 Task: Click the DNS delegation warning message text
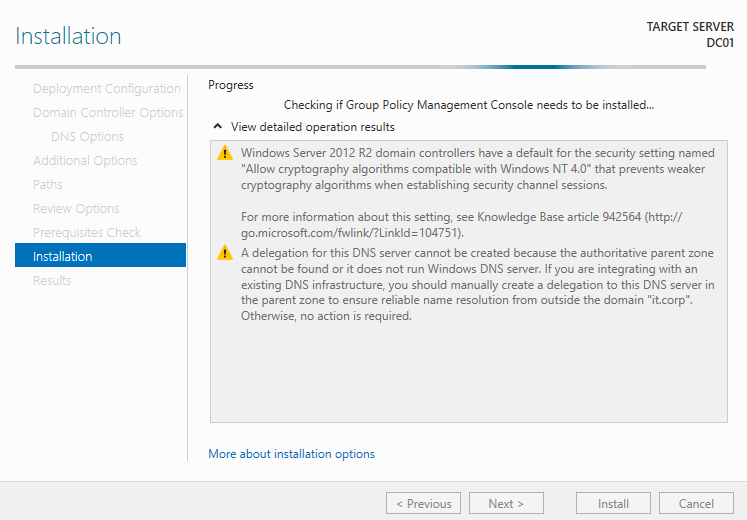click(x=477, y=284)
